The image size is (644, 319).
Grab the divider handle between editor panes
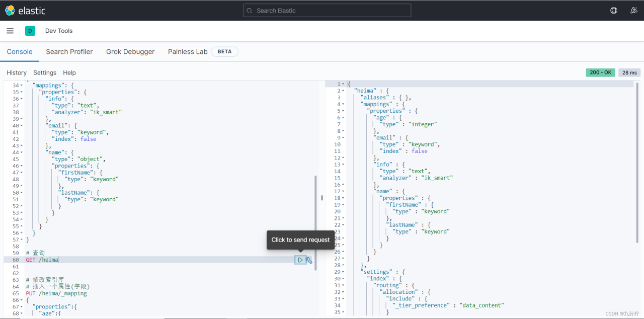click(322, 198)
